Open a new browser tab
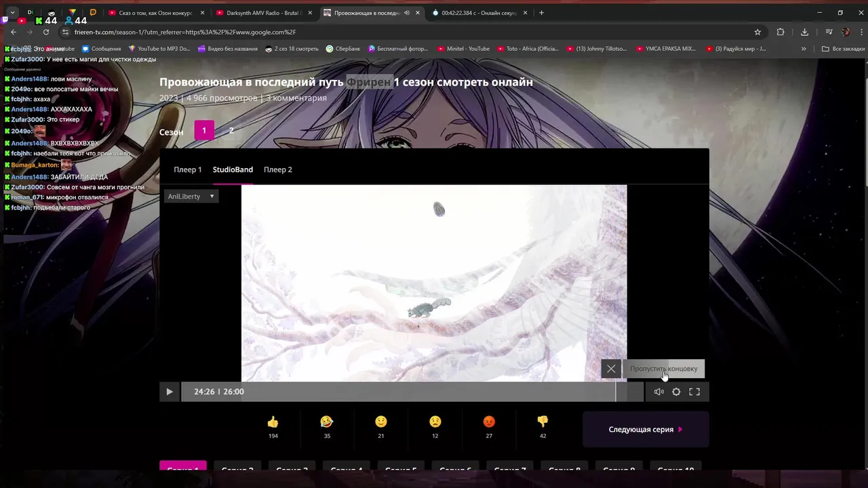This screenshot has width=868, height=488. click(541, 13)
